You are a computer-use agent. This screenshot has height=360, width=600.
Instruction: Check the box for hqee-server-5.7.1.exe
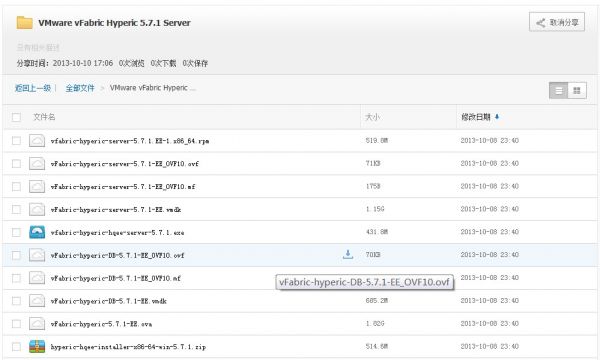click(16, 232)
